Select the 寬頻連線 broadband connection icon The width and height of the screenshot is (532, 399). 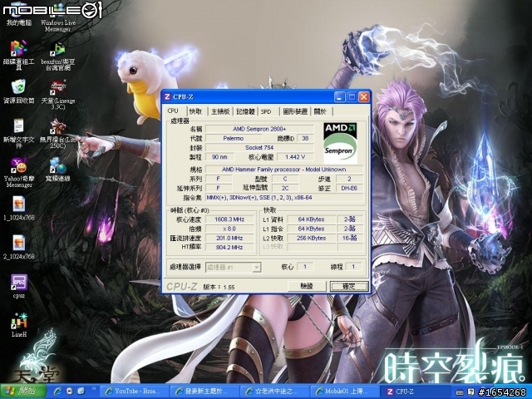point(57,170)
